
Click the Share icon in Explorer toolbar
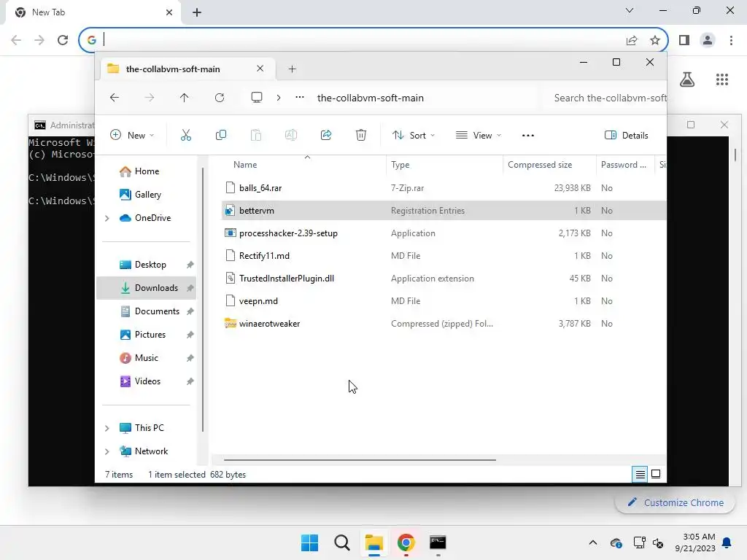click(326, 135)
